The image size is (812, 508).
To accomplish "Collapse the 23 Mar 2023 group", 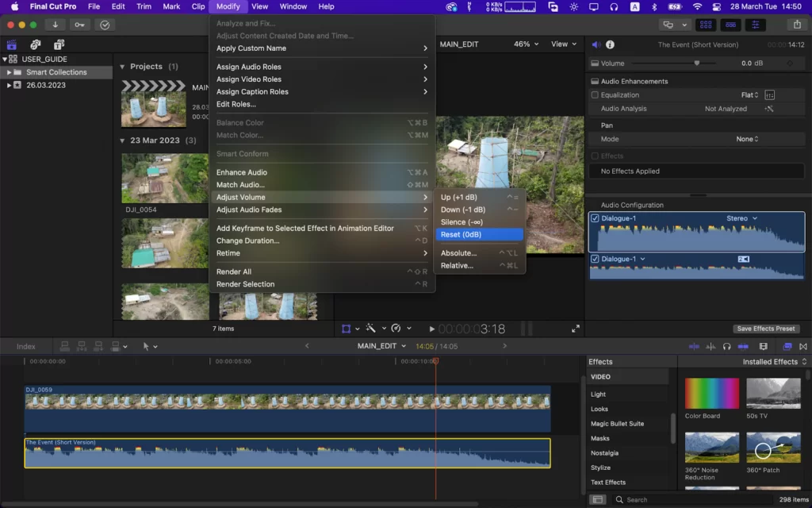I will click(x=122, y=140).
